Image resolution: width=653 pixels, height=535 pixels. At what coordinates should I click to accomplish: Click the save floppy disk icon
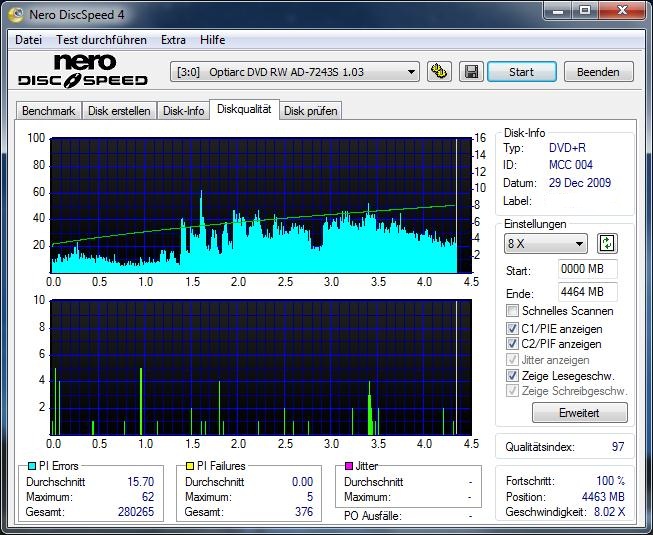coord(470,72)
